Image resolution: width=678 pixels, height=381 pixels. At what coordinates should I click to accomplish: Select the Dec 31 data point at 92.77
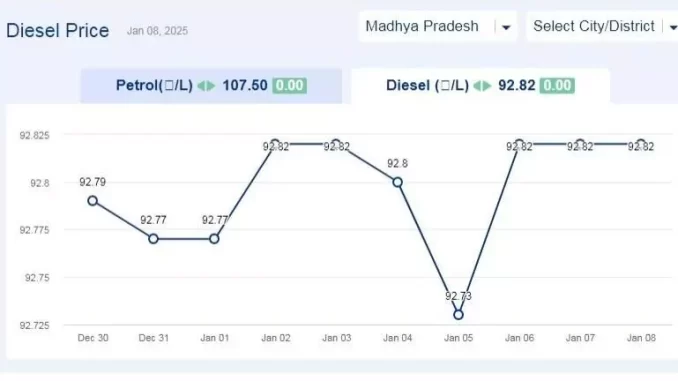coord(153,239)
